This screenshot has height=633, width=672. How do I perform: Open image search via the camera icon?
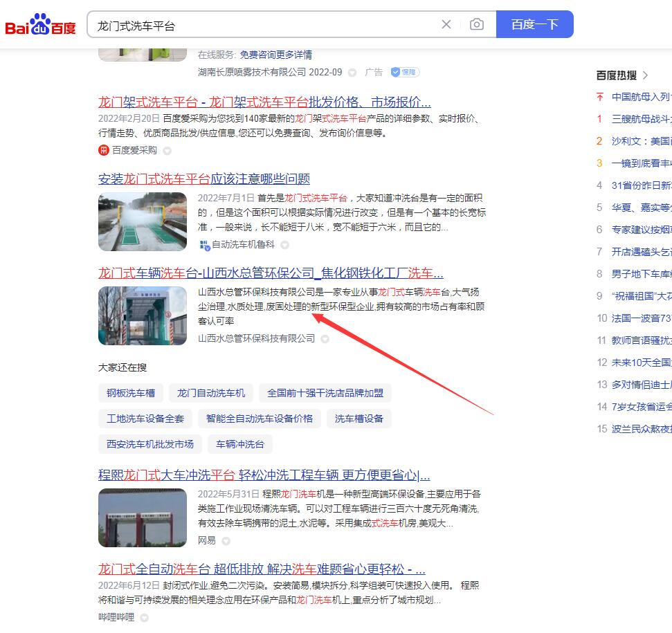477,24
